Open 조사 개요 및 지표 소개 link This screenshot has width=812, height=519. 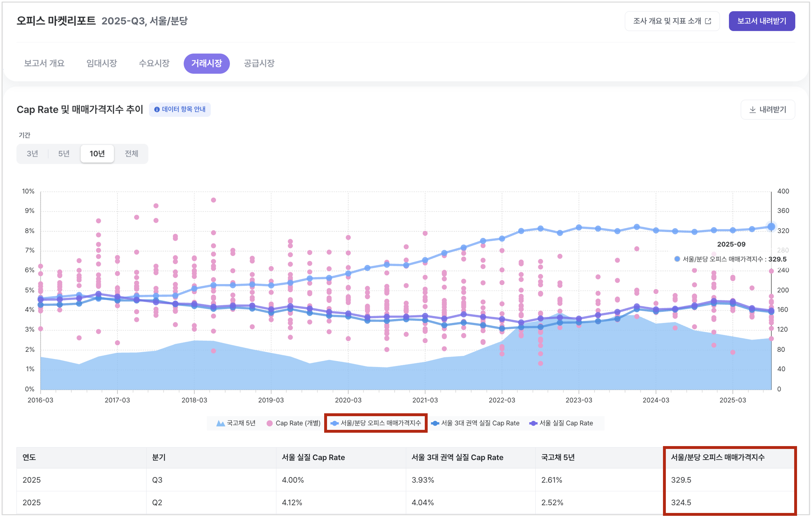pos(667,21)
